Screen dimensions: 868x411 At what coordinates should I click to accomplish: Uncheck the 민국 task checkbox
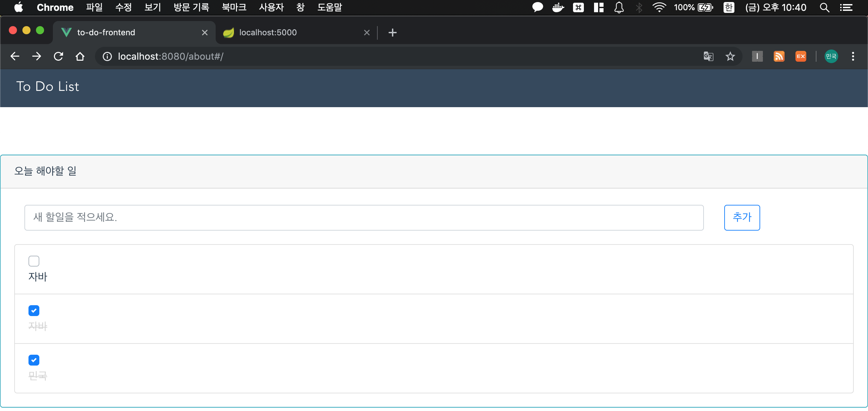click(x=34, y=360)
